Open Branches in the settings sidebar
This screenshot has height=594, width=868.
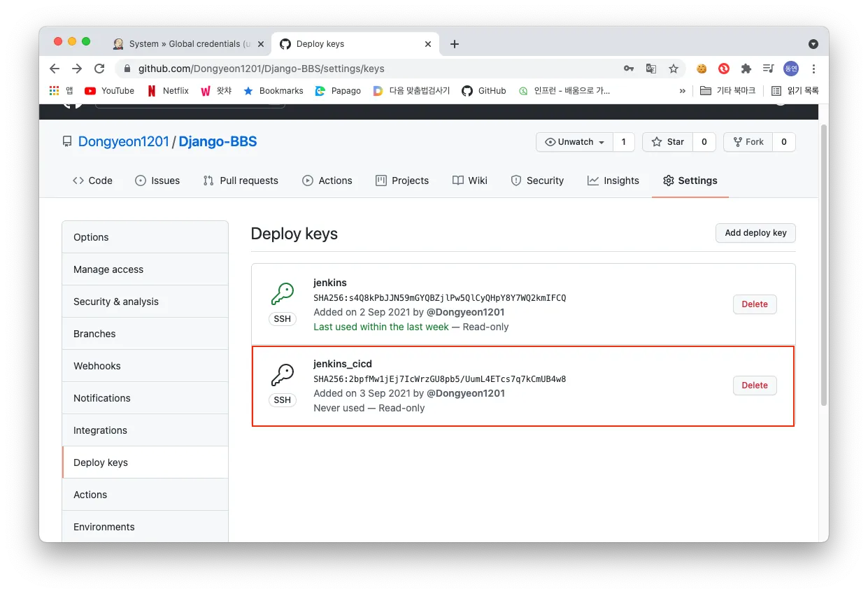[145, 334]
